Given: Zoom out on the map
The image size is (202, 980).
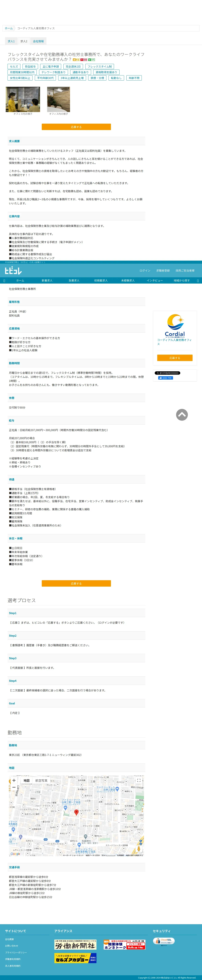Looking at the screenshot, I should tap(14, 787).
